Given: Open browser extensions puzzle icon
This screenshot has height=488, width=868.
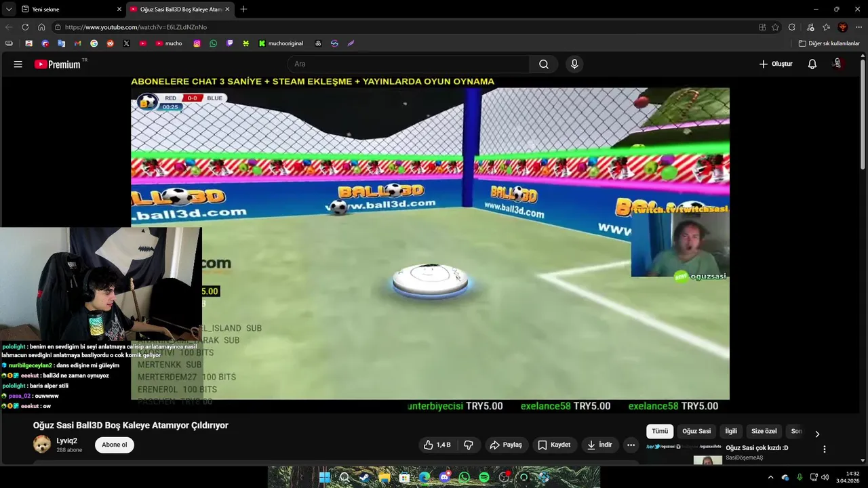Looking at the screenshot, I should pyautogui.click(x=792, y=27).
